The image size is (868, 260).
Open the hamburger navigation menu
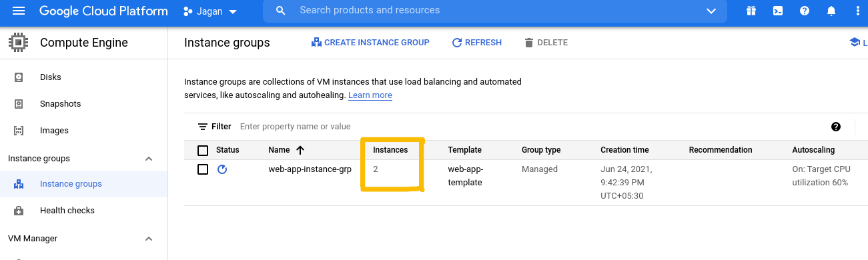[19, 11]
